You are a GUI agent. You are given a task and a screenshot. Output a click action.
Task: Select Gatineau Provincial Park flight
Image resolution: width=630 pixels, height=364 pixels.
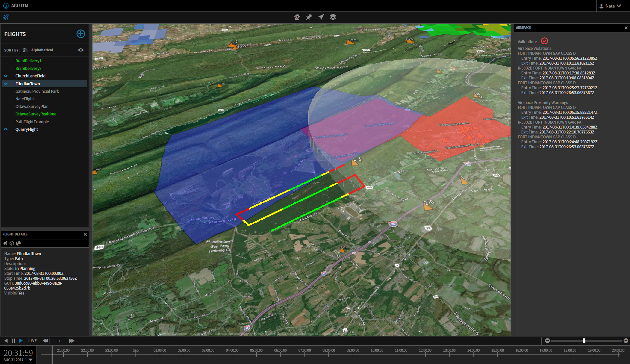37,91
